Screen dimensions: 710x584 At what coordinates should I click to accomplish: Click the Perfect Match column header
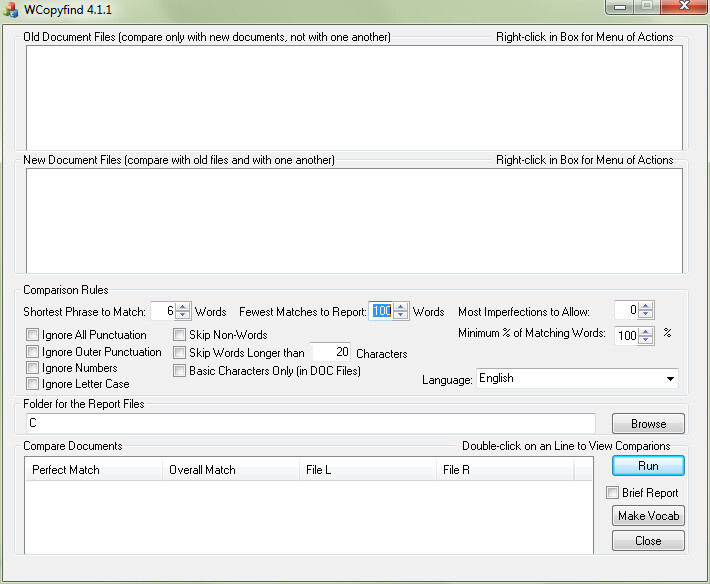(x=93, y=470)
